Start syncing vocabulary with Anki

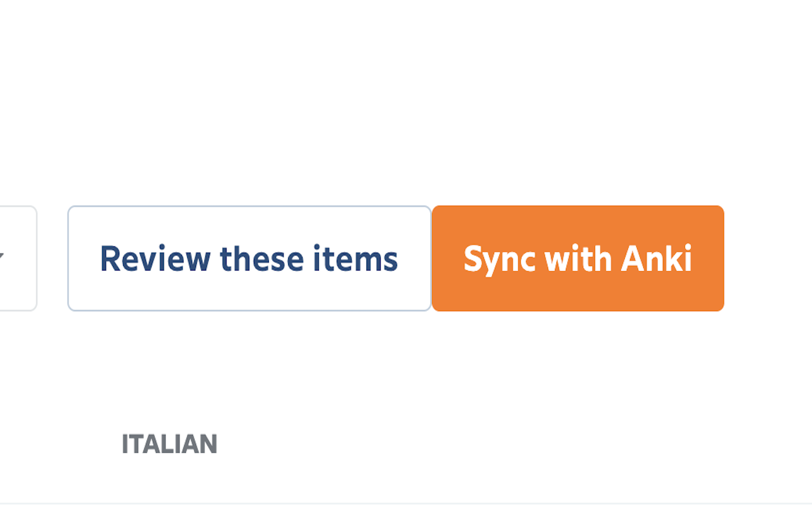tap(577, 258)
